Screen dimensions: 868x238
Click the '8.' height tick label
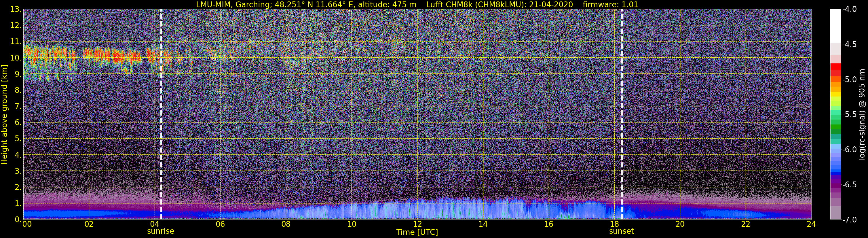[x=18, y=90]
